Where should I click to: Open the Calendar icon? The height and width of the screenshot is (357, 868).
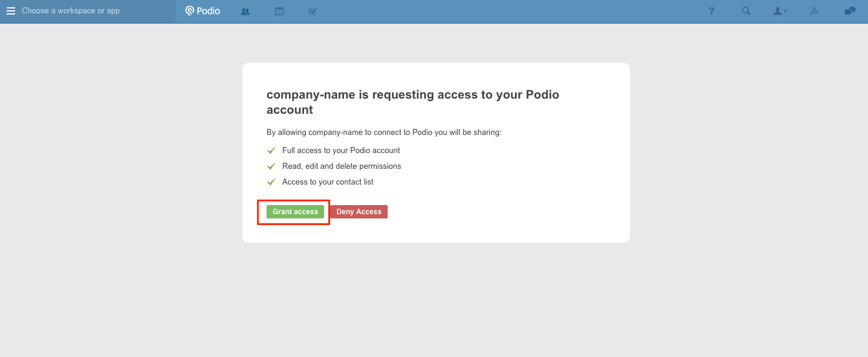(279, 11)
